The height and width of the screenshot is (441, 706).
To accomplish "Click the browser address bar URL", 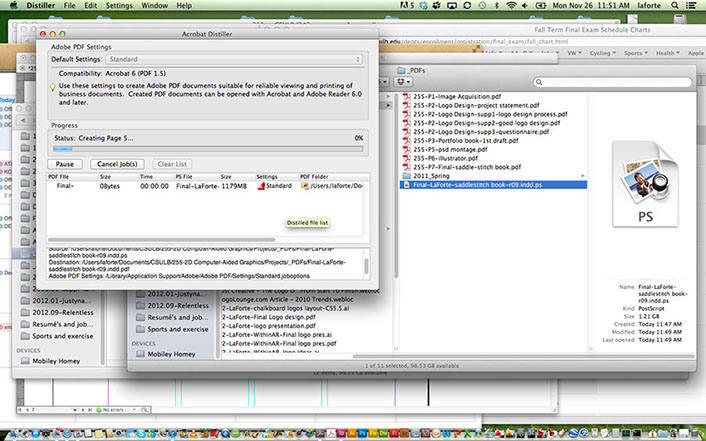I will (473, 41).
